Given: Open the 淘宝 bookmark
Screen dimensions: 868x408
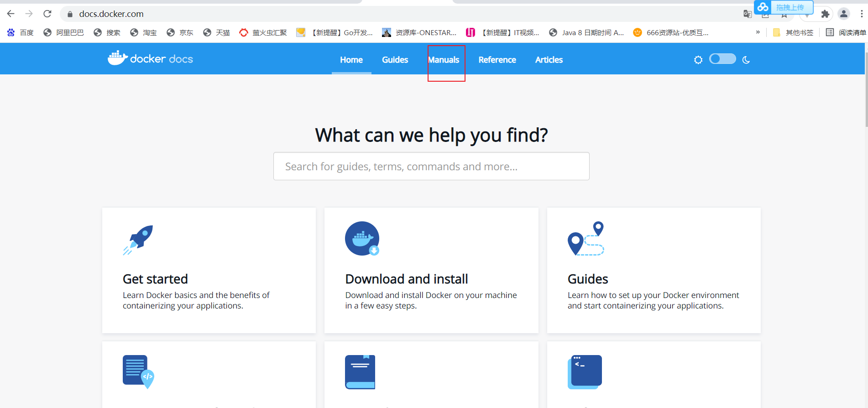Looking at the screenshot, I should click(143, 32).
